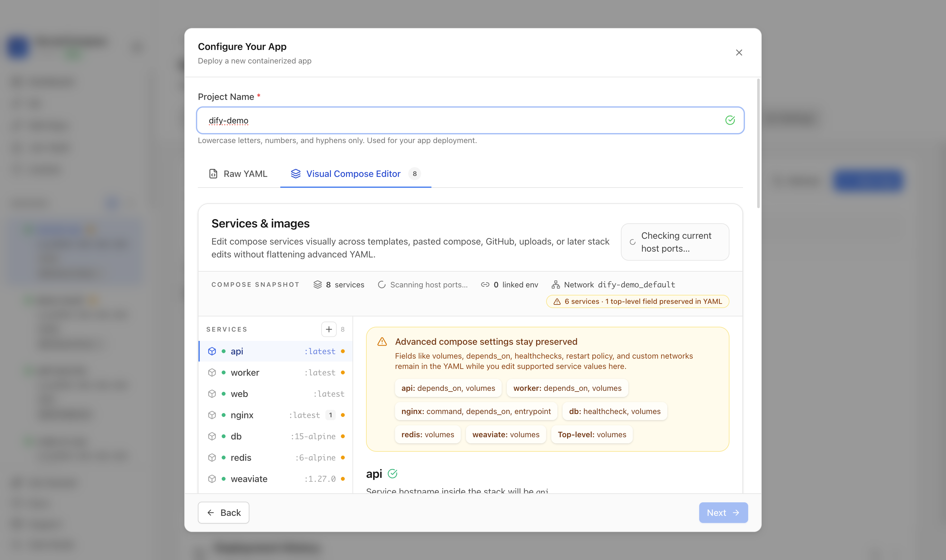
Task: Click the Scanning host ports spinner icon
Action: pyautogui.click(x=381, y=285)
